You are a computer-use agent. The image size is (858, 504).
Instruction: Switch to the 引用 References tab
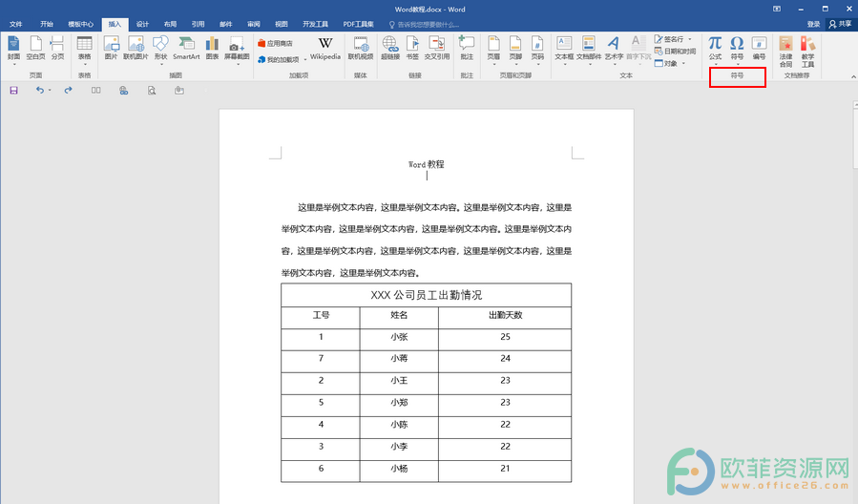coord(199,24)
